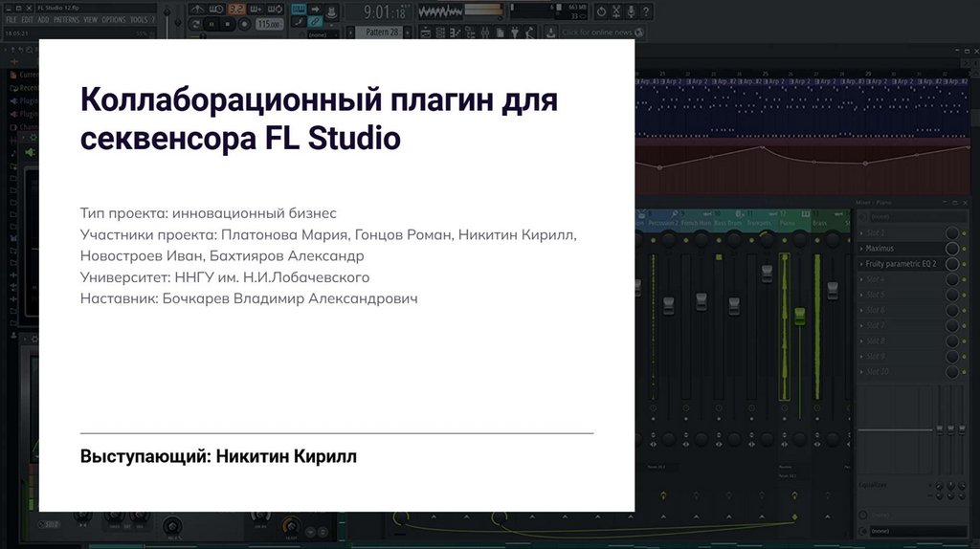The height and width of the screenshot is (549, 980).
Task: Expand the Fruity parametric EQ 2 slot arrow
Action: [861, 264]
